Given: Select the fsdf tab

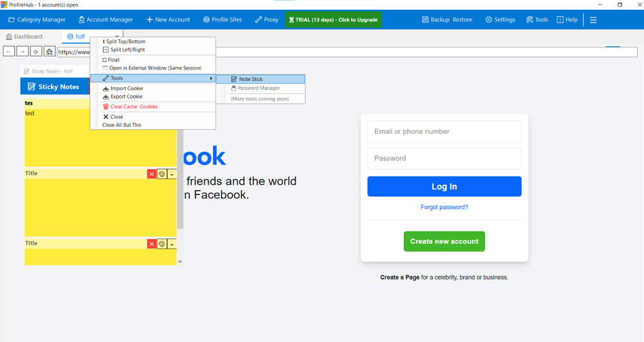Looking at the screenshot, I should [76, 37].
